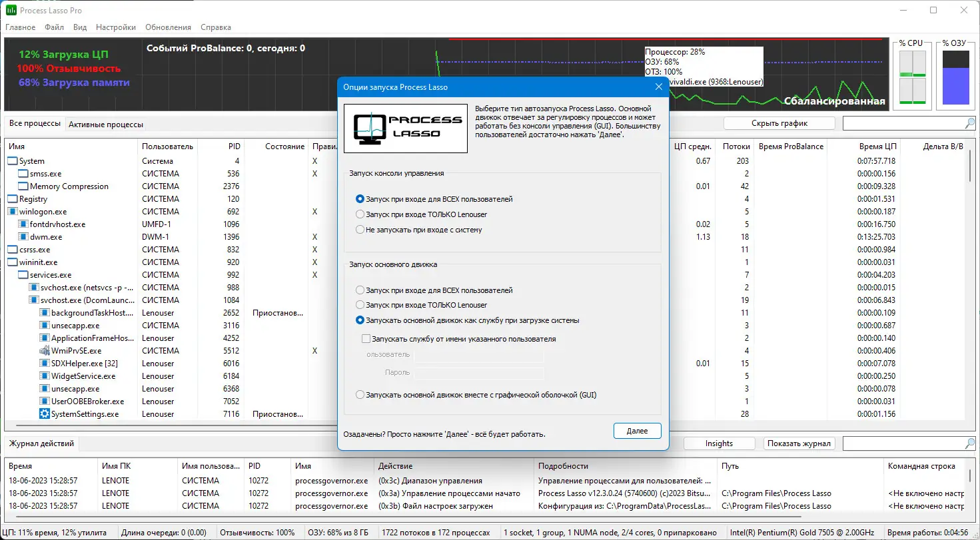Open the Вид menu
980x540 pixels.
tap(80, 27)
